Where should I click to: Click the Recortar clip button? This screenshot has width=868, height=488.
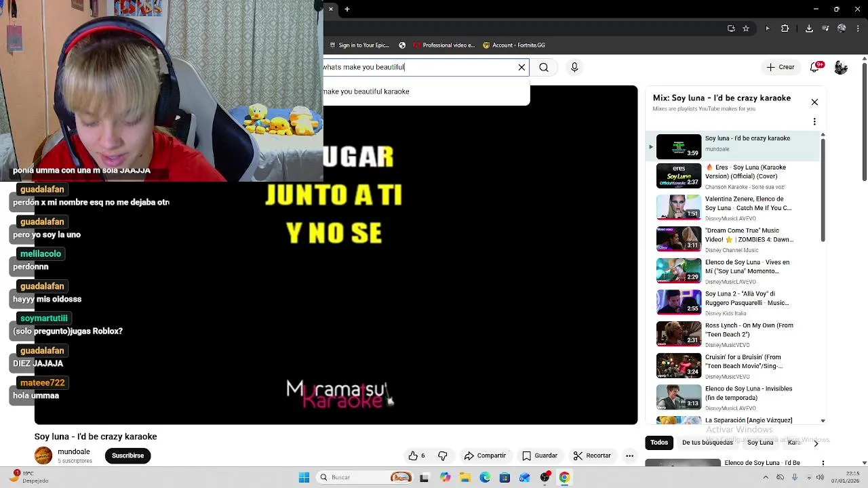pyautogui.click(x=592, y=455)
